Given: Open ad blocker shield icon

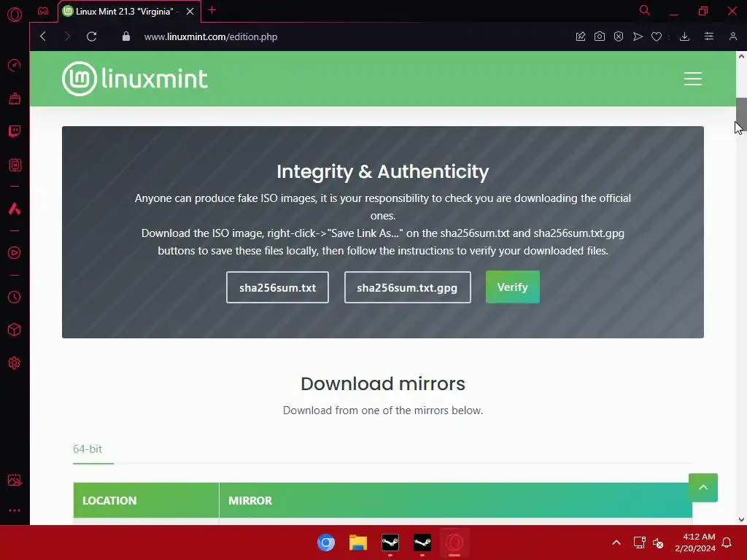Looking at the screenshot, I should 619,36.
